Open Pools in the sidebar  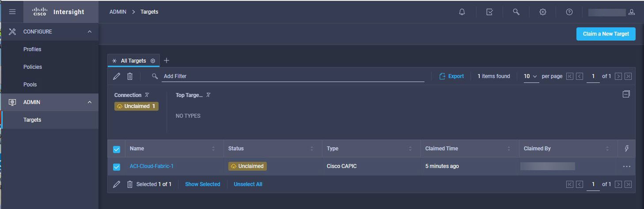(x=30, y=85)
